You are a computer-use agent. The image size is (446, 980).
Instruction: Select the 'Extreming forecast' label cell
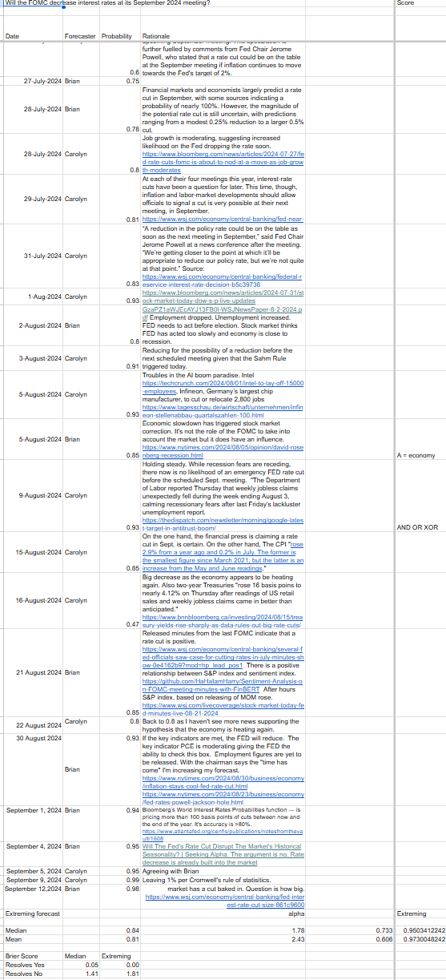point(32,913)
